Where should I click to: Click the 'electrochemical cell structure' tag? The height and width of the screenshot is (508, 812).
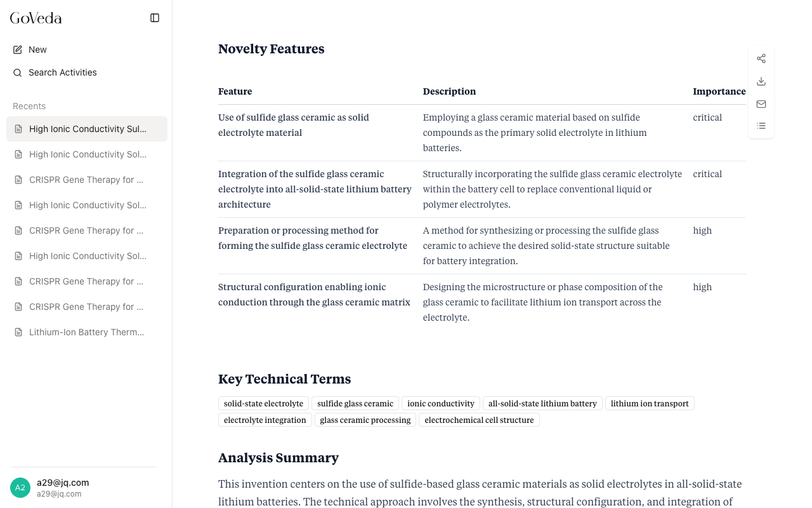point(479,420)
